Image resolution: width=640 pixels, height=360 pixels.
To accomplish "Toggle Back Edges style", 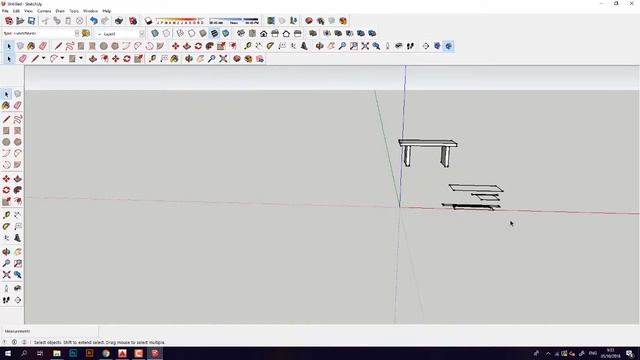I will pos(167,33).
